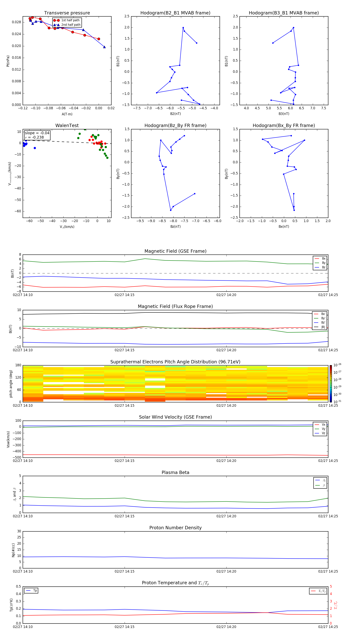The image size is (351, 644).
Task: Select the 'Proton Temperature and Te/Tp' title
Action: tap(175, 583)
